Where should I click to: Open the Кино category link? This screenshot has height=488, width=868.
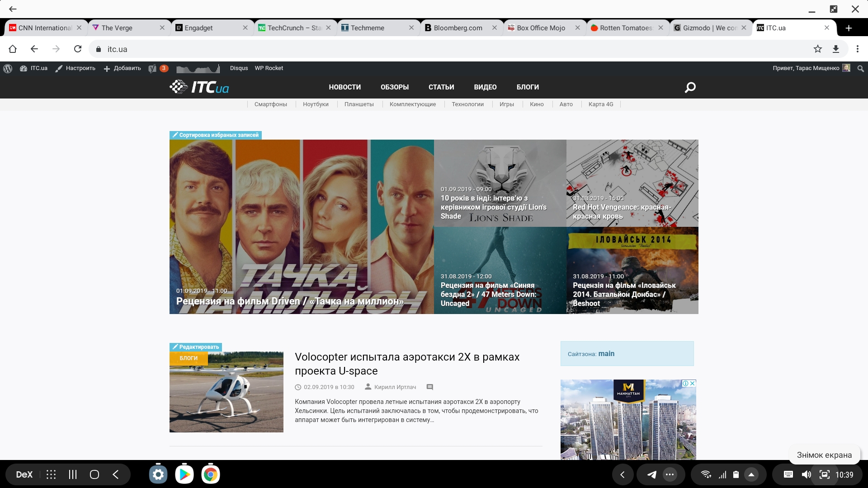coord(537,104)
